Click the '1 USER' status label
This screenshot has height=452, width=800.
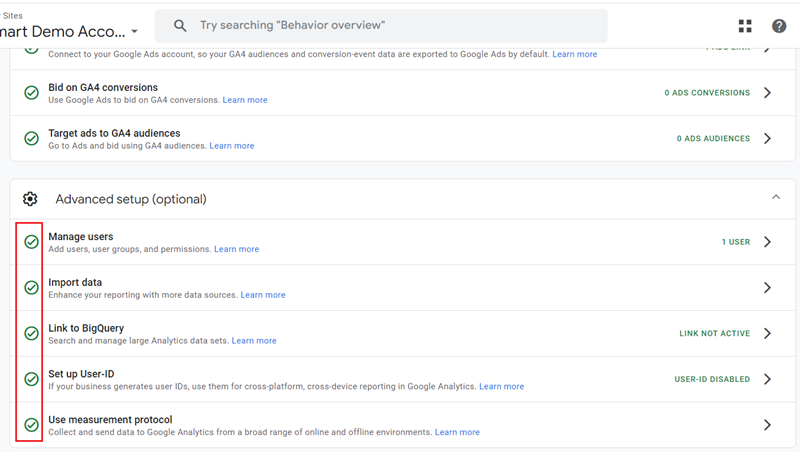[x=736, y=242]
